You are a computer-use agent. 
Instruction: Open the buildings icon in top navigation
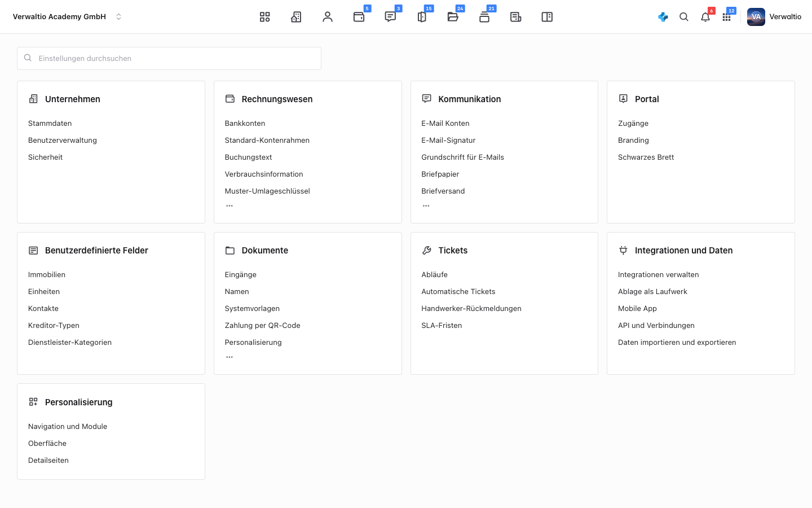click(296, 17)
